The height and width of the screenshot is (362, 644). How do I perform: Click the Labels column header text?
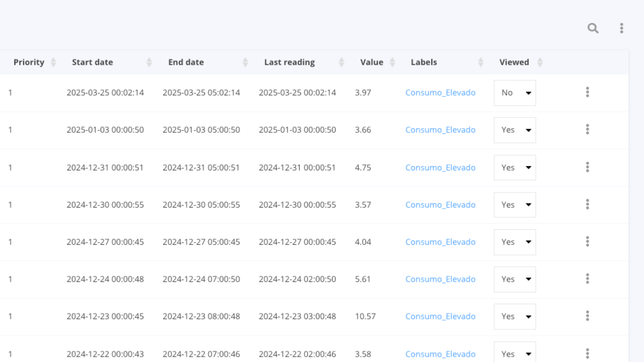[424, 62]
